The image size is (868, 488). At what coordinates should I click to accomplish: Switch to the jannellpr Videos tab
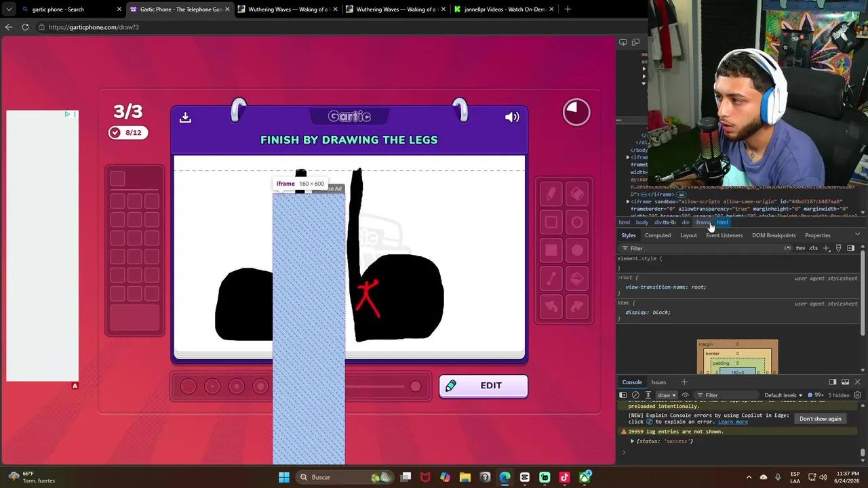[x=505, y=9]
